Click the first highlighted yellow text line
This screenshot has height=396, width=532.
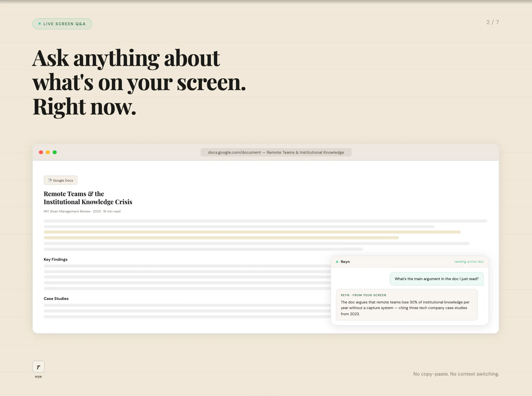252,232
